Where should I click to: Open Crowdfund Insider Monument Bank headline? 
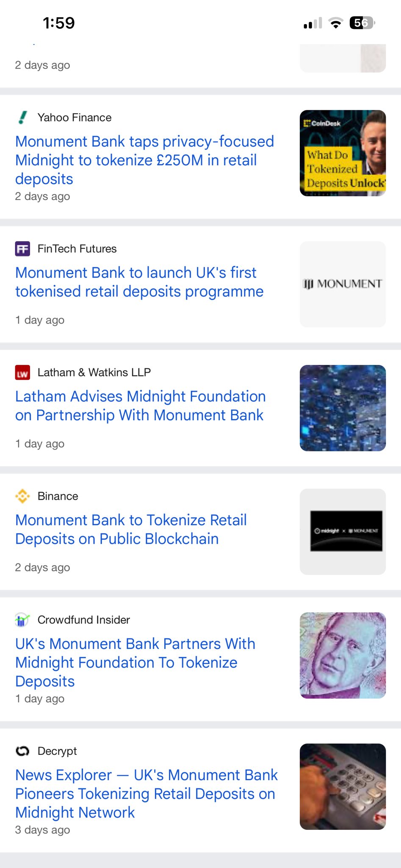135,662
